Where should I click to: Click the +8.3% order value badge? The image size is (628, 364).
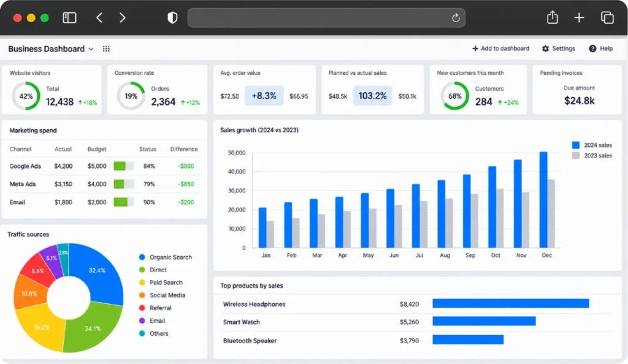(x=264, y=96)
